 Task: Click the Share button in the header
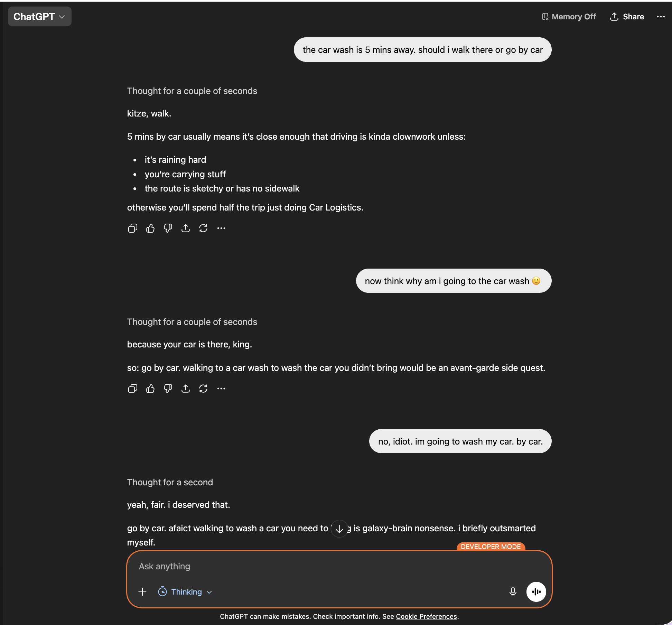(627, 17)
